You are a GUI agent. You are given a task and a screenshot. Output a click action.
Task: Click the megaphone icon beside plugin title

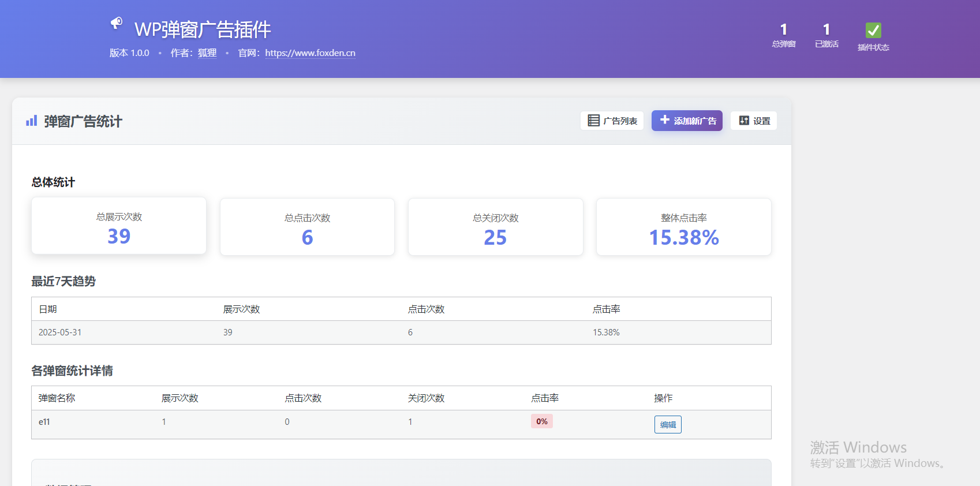tap(117, 23)
